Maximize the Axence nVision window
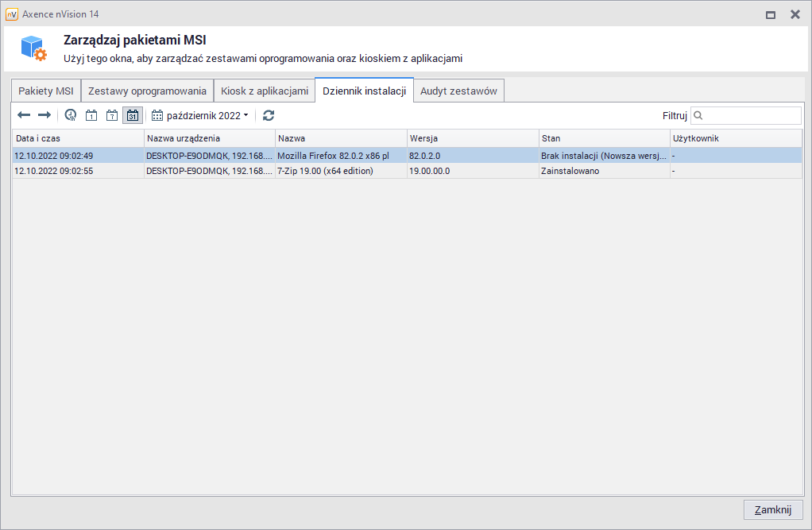This screenshot has height=530, width=812. coord(770,14)
